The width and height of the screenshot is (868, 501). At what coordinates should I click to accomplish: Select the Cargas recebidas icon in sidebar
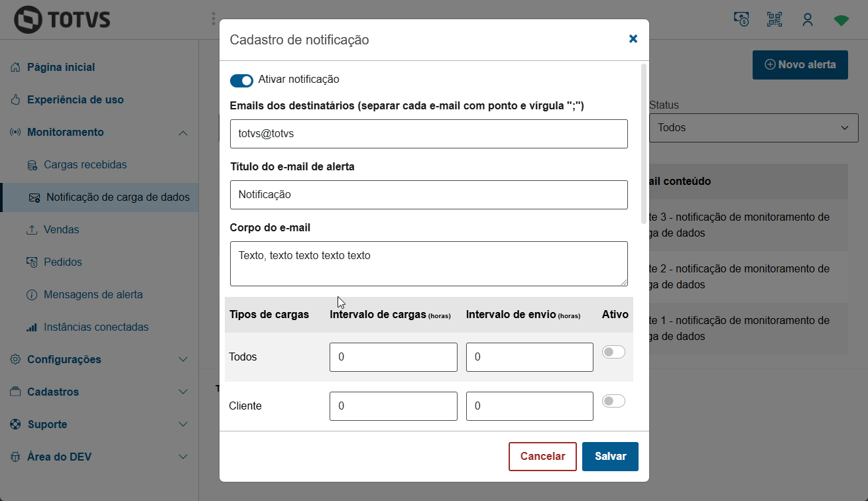click(x=33, y=164)
